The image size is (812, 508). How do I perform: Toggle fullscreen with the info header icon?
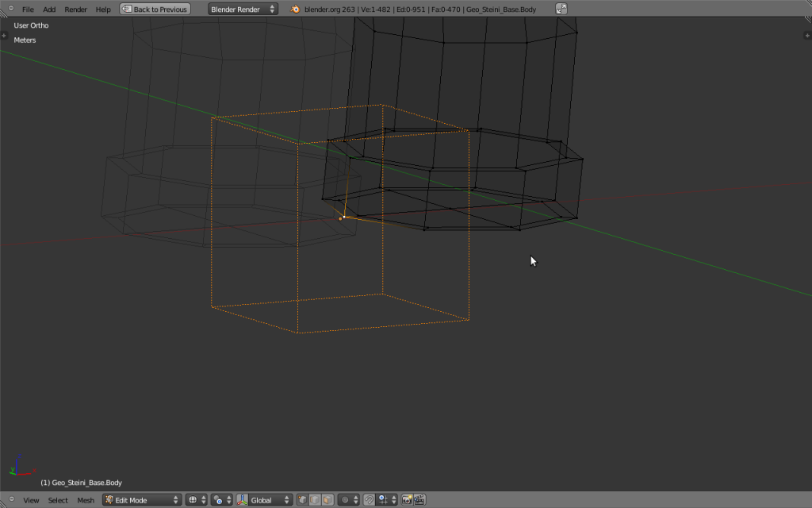tap(561, 9)
